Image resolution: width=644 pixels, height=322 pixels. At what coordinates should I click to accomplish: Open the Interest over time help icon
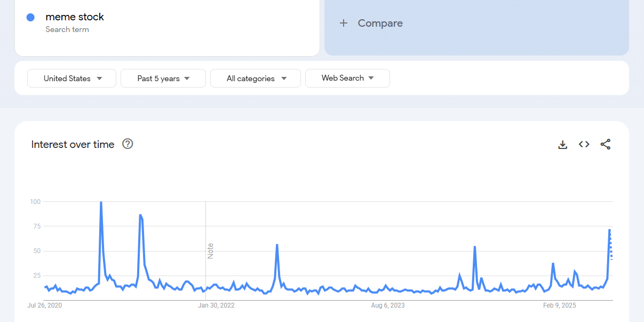pyautogui.click(x=128, y=144)
